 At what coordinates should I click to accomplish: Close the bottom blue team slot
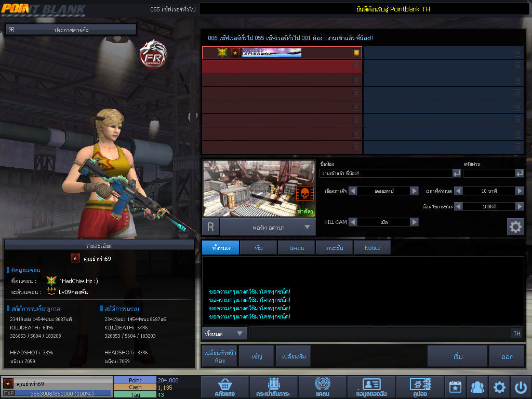point(518,147)
